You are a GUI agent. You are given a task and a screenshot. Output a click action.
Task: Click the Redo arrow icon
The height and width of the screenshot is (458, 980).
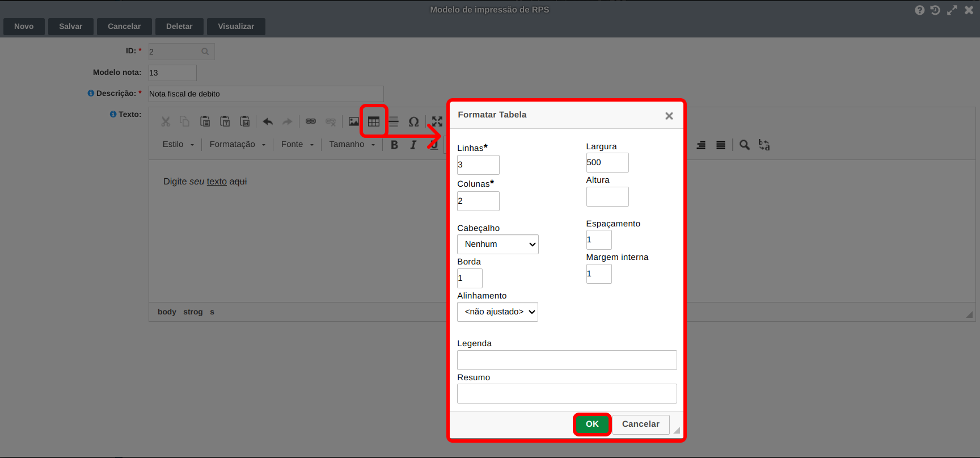pos(288,121)
